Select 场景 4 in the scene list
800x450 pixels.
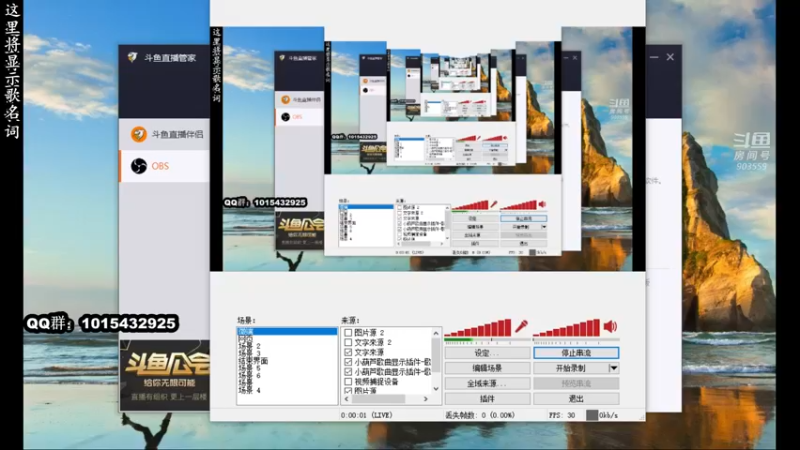pyautogui.click(x=249, y=390)
